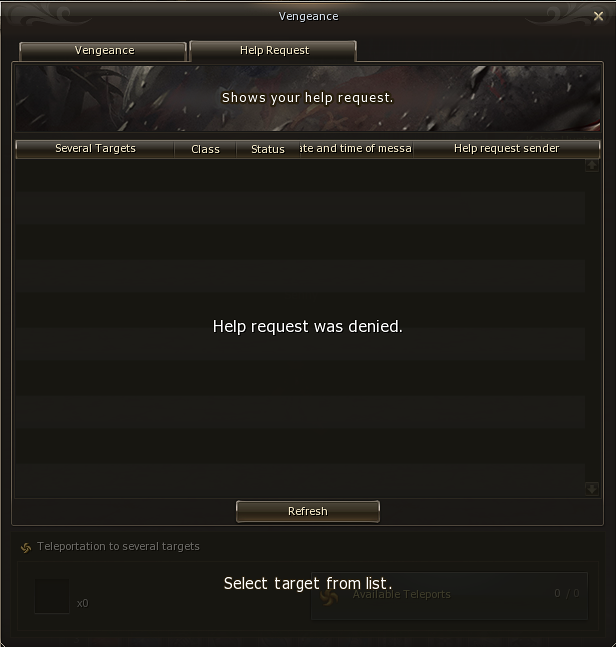Click the 'Help request was denied.' message
Viewport: 616px width, 647px height.
307,326
